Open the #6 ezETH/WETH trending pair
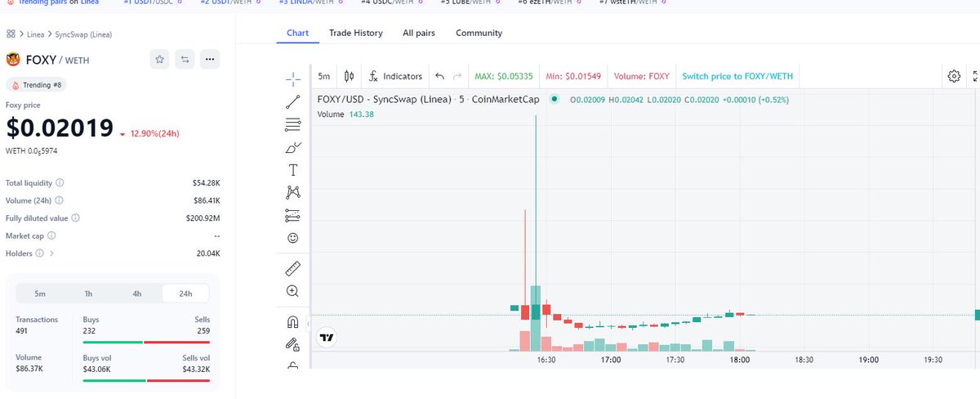The width and height of the screenshot is (980, 399). [550, 2]
